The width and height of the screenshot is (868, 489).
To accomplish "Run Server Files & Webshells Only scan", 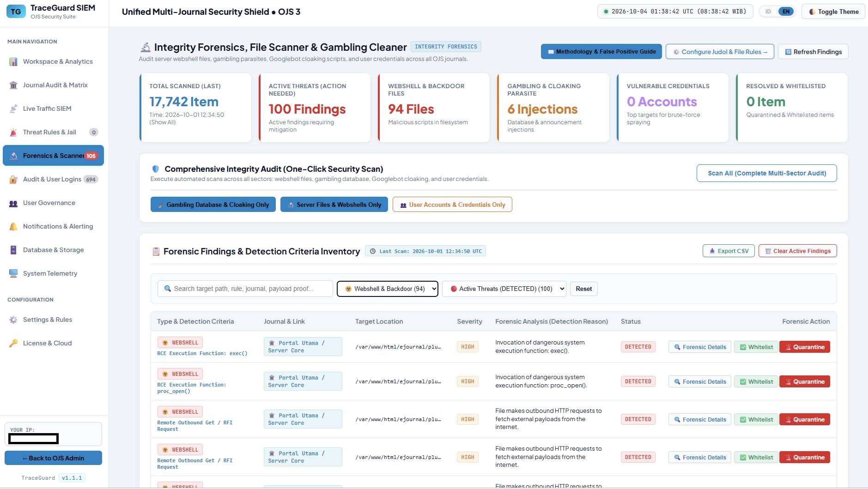I will [x=334, y=205].
